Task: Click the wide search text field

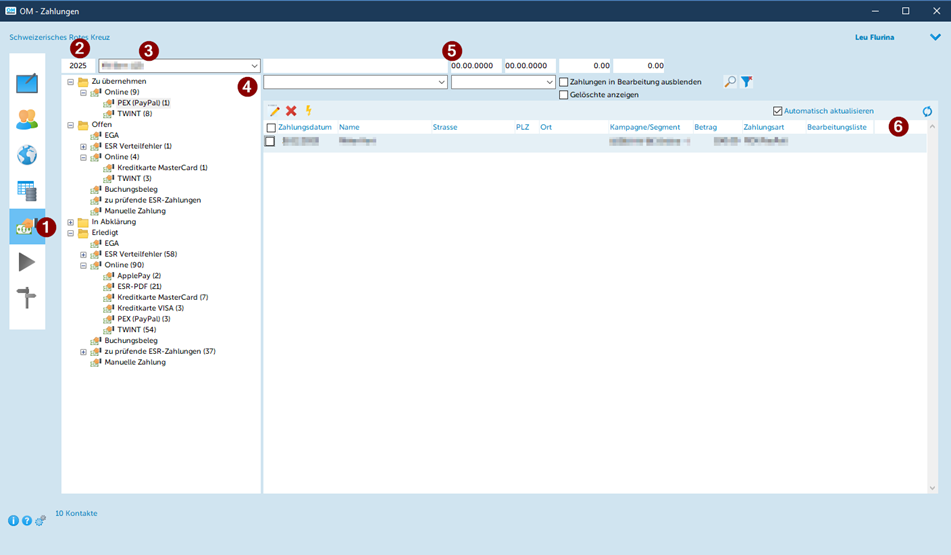Action: click(355, 66)
